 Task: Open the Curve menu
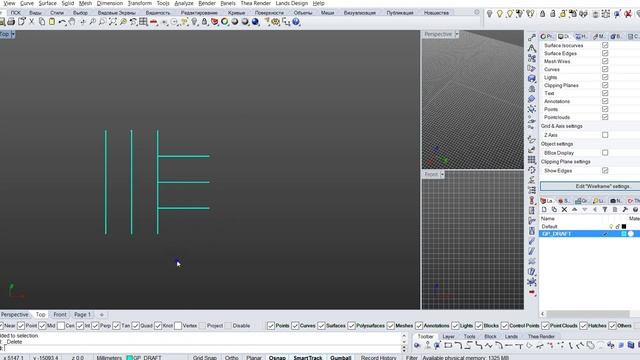(27, 3)
